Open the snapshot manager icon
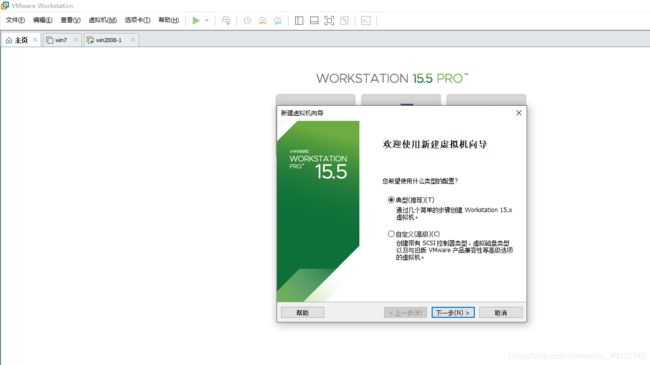This screenshot has height=365, width=650. pos(277,20)
